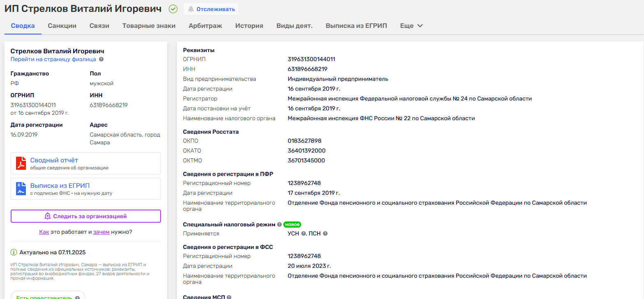Click the Как link under the follow button
Viewport: 644px width, 299px height.
(44, 232)
